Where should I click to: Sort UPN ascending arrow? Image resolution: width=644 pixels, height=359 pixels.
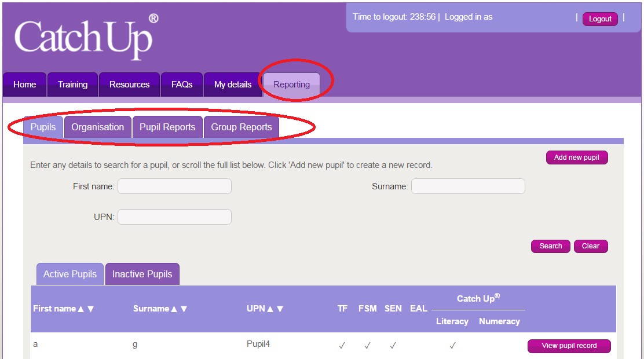[x=270, y=309]
